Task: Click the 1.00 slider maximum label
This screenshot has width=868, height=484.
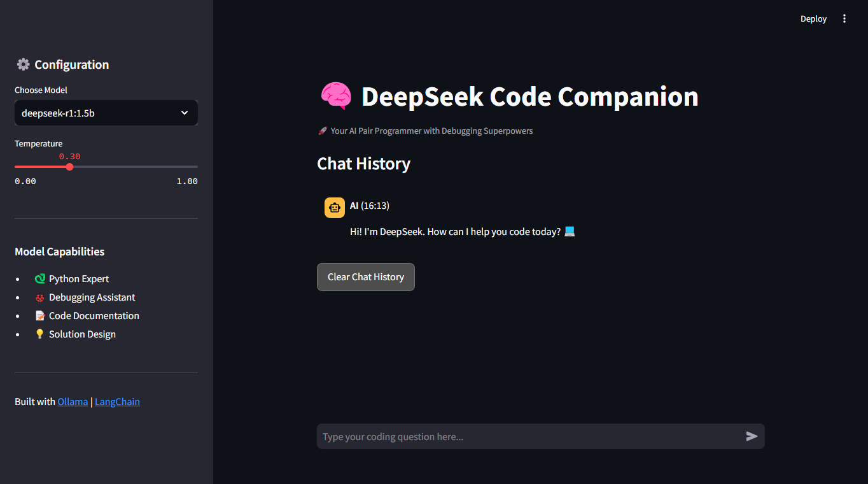Action: click(187, 181)
